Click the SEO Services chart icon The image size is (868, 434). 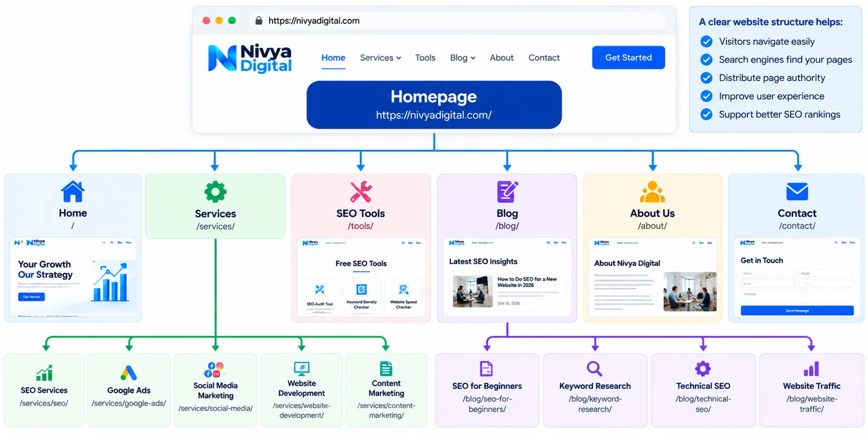pos(44,373)
